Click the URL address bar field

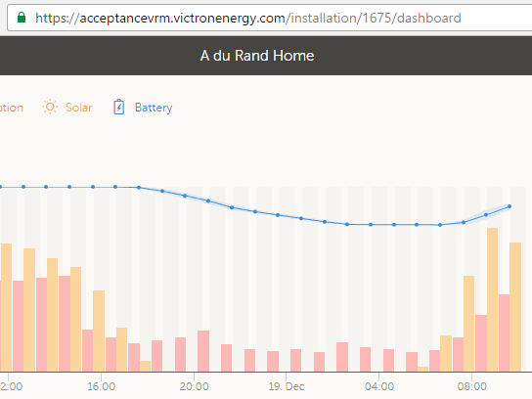point(269,18)
